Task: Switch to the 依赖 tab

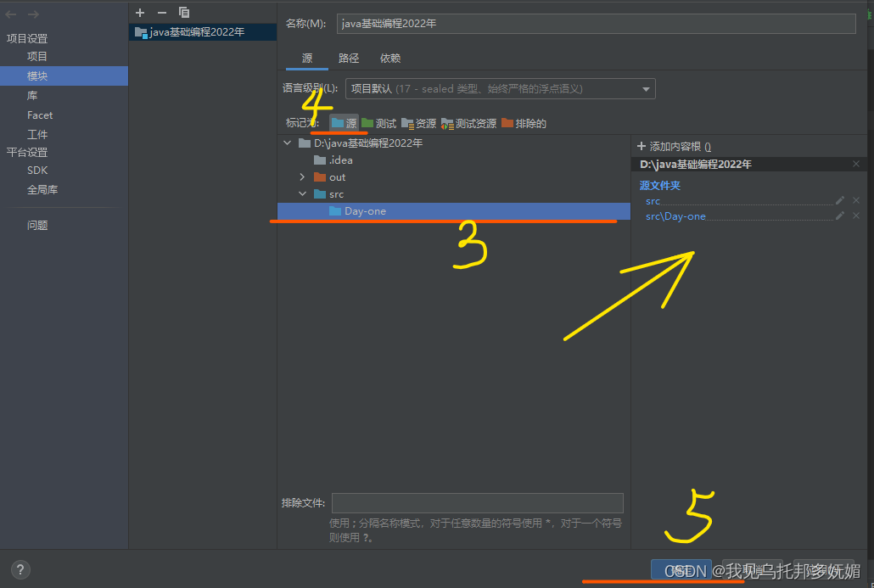Action: pyautogui.click(x=390, y=58)
